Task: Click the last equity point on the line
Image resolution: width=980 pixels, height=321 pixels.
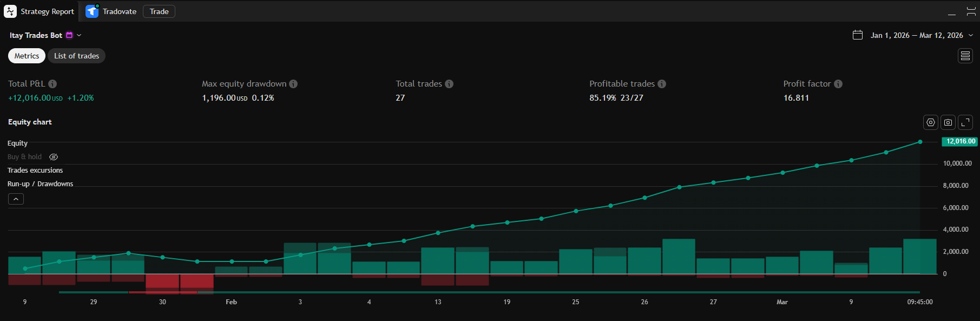Action: pos(920,142)
